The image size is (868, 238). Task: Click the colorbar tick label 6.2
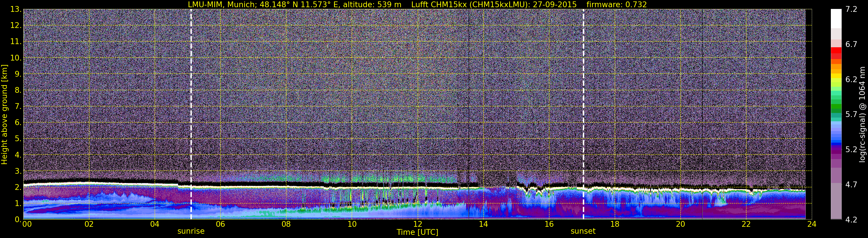[x=851, y=79]
